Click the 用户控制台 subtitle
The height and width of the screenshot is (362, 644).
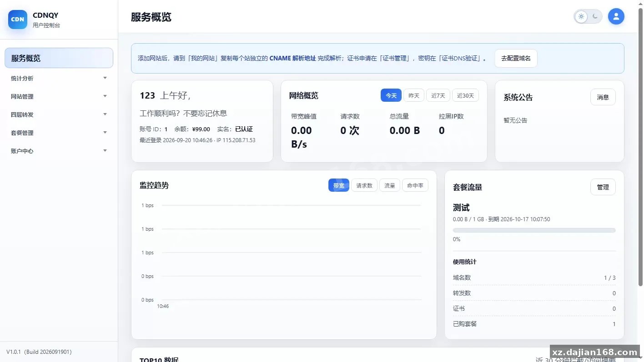(46, 25)
